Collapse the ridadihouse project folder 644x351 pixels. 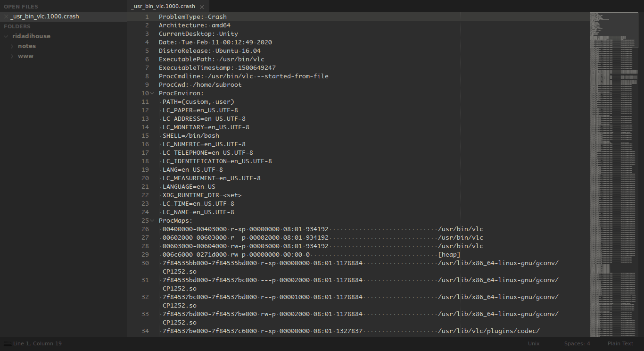pyautogui.click(x=6, y=36)
